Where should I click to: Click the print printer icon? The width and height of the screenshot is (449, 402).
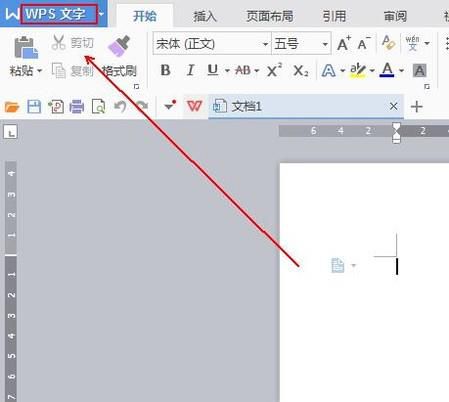[x=77, y=107]
